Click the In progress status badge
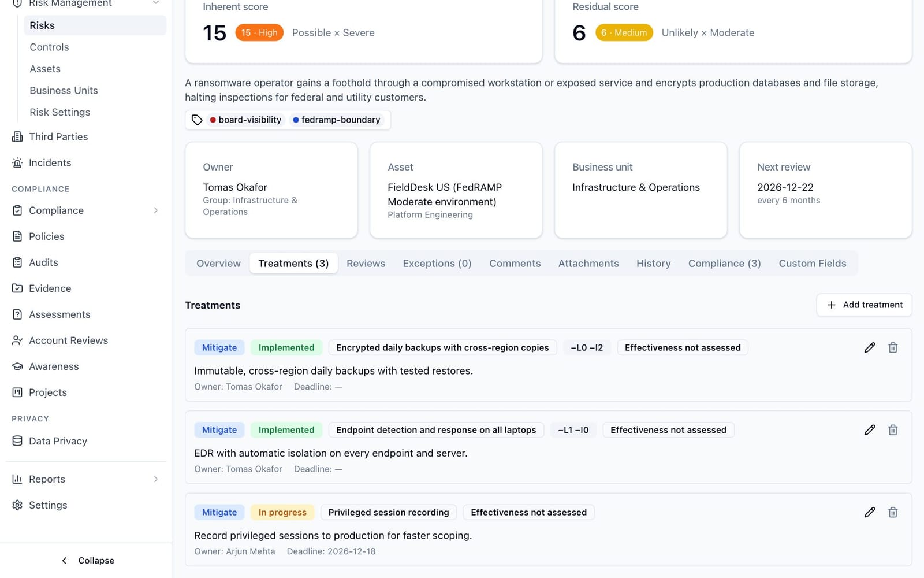 pos(282,512)
